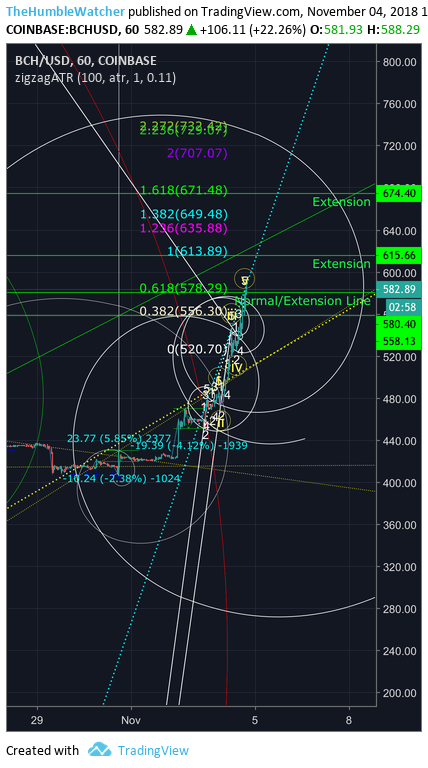Click the 240.00 price axis tick

pyautogui.click(x=401, y=651)
